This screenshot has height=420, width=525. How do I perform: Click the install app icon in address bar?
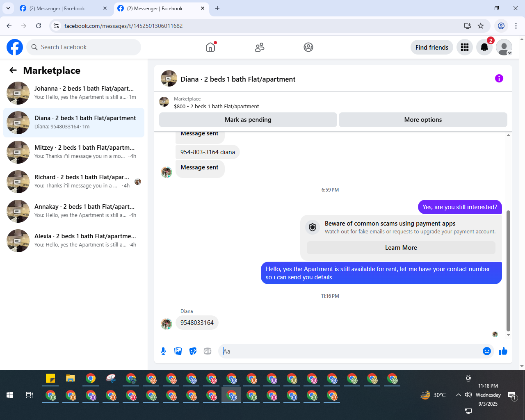click(468, 26)
